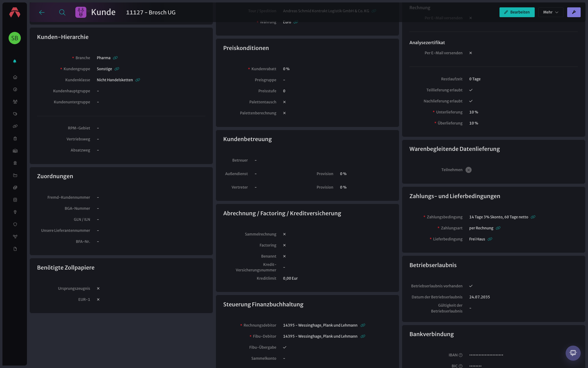Toggle Betriebserlaubnis vorhanden checkmark
This screenshot has width=588, height=368.
click(x=471, y=286)
